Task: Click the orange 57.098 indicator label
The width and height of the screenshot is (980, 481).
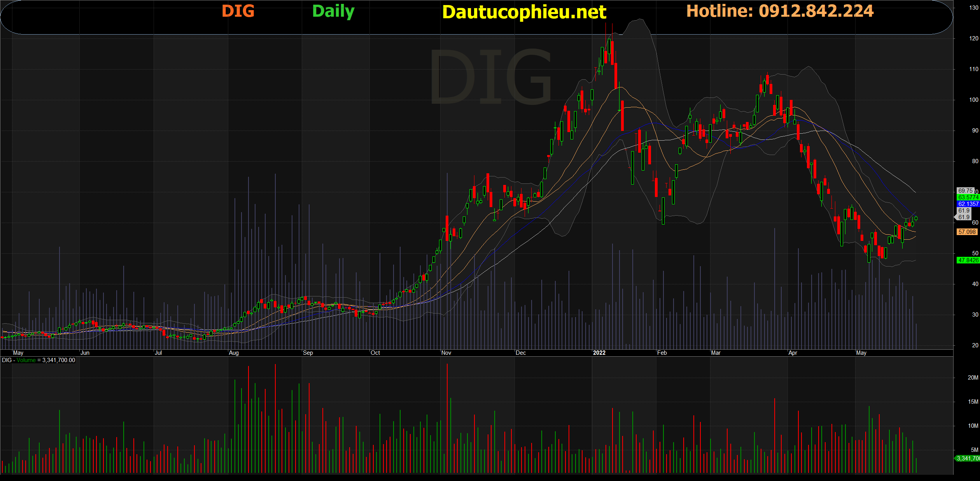Action: [x=967, y=232]
